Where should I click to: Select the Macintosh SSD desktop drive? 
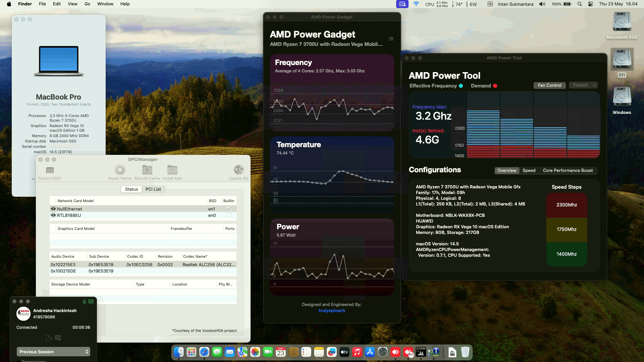pos(622,22)
